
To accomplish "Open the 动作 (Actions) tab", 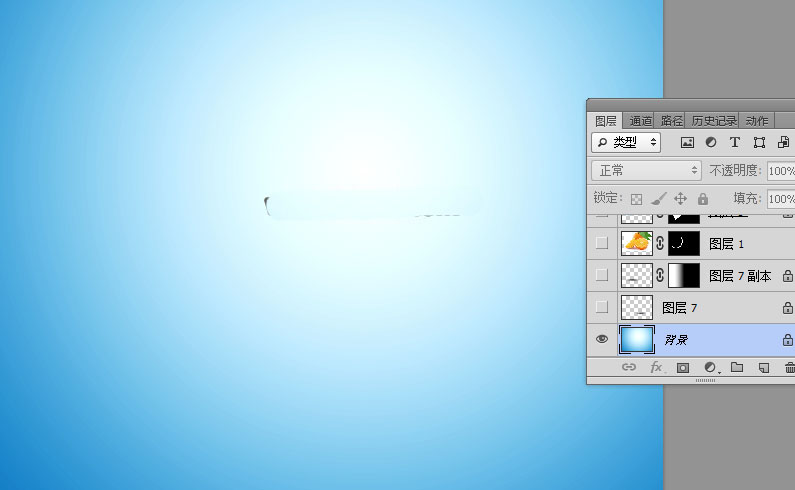I will point(756,121).
